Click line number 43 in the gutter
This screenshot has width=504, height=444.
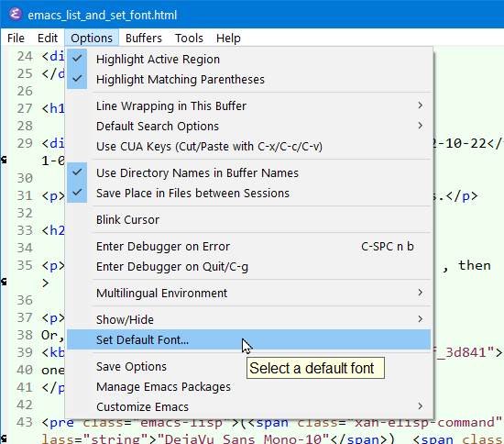[25, 422]
